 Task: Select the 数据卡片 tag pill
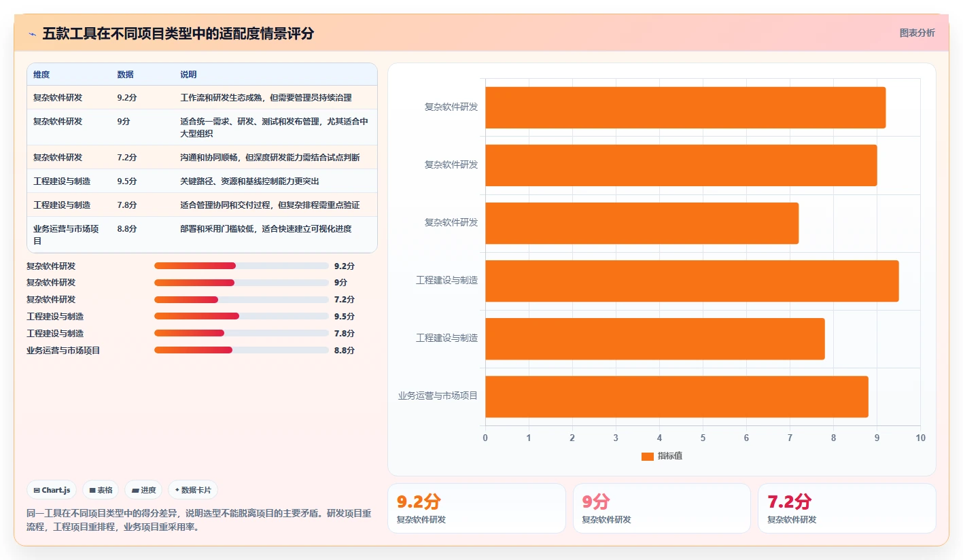coord(193,490)
